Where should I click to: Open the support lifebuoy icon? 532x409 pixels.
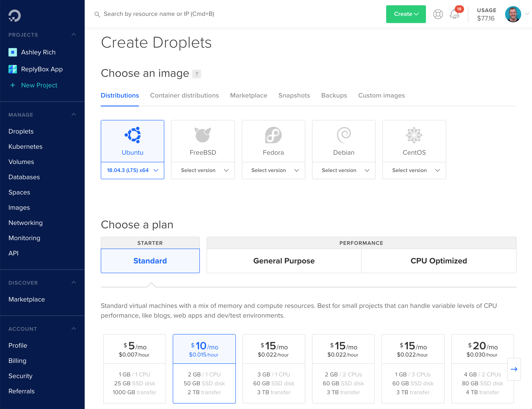(438, 14)
